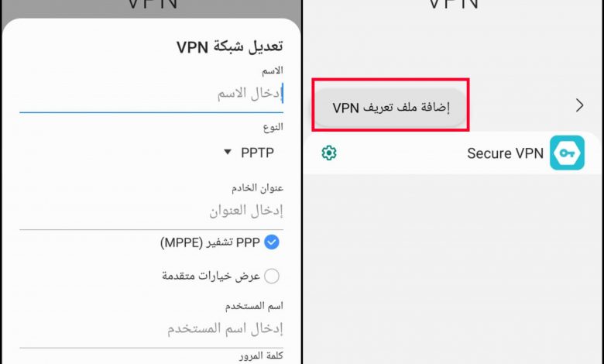Click the right chevron beside add VPN profile
604x364 pixels.
579,105
